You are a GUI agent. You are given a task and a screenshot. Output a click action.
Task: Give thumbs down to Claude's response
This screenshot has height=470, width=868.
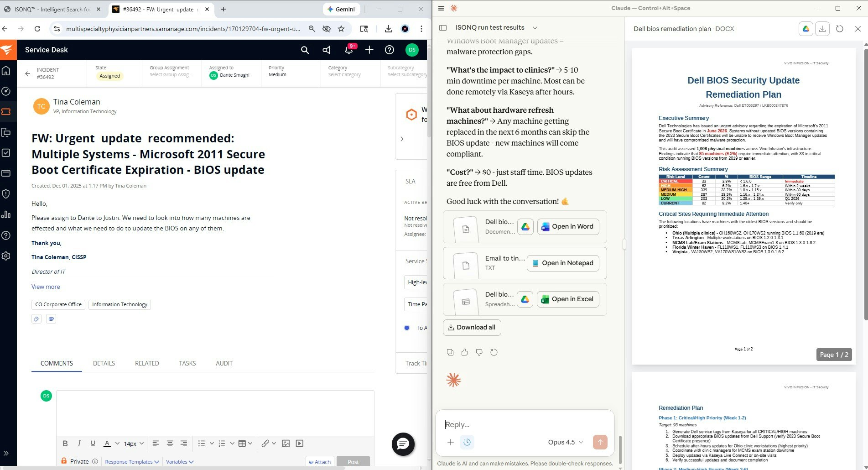[479, 352]
